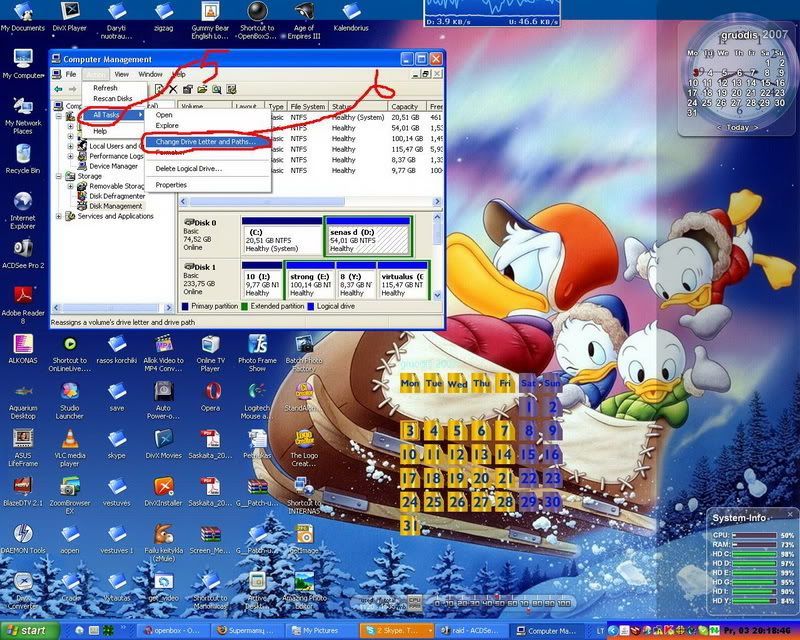Open the Studio Launcher desktop icon

coord(69,401)
